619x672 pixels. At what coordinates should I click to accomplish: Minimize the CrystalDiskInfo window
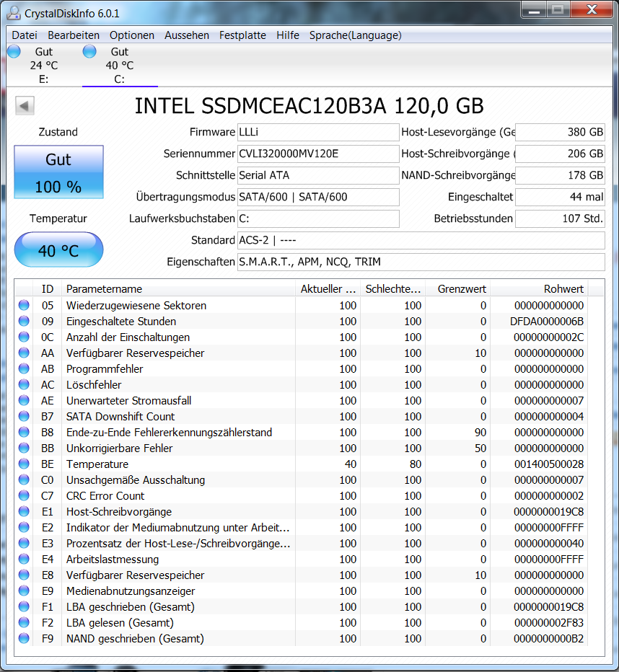(x=534, y=10)
